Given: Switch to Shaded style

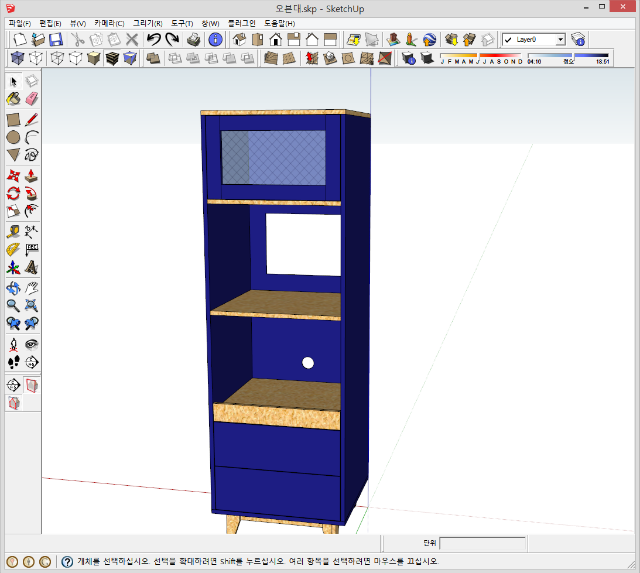Looking at the screenshot, I should [94, 58].
